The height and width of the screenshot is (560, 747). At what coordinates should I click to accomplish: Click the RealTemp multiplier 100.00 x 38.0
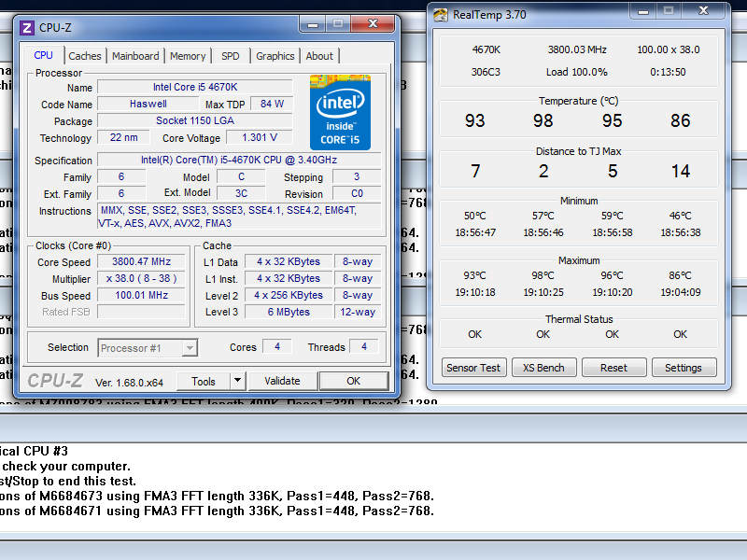[669, 49]
